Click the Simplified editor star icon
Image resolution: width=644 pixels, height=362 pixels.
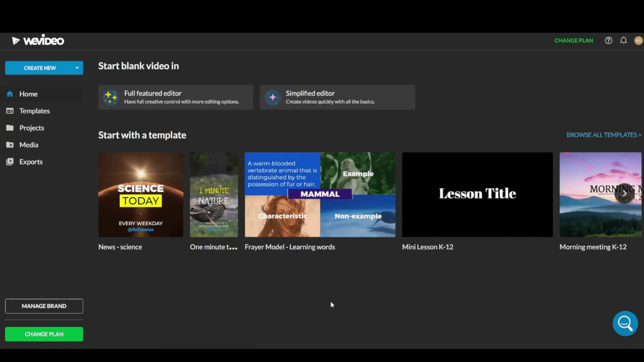click(x=273, y=97)
